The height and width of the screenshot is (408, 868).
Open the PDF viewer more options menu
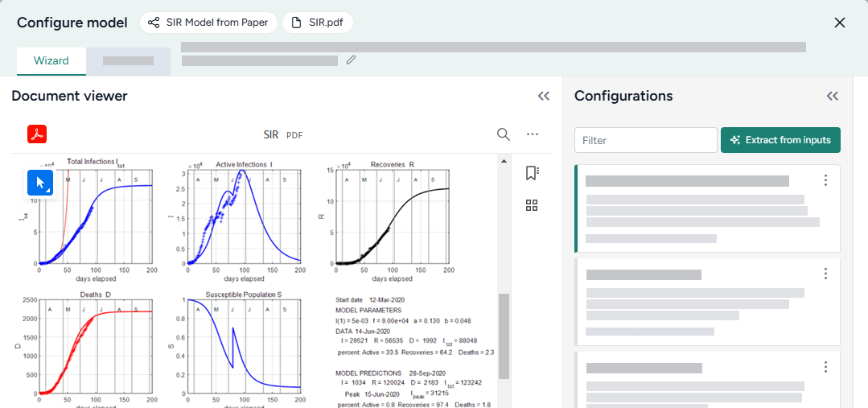pyautogui.click(x=532, y=134)
